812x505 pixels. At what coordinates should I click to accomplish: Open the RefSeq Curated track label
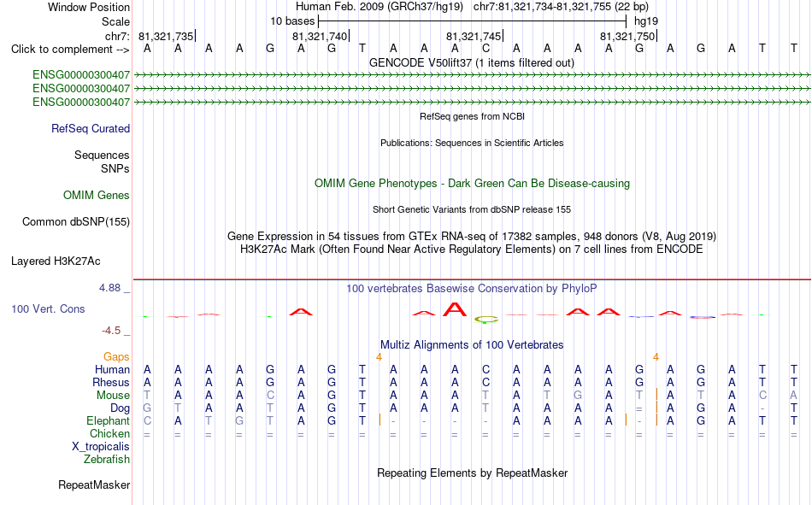90,128
